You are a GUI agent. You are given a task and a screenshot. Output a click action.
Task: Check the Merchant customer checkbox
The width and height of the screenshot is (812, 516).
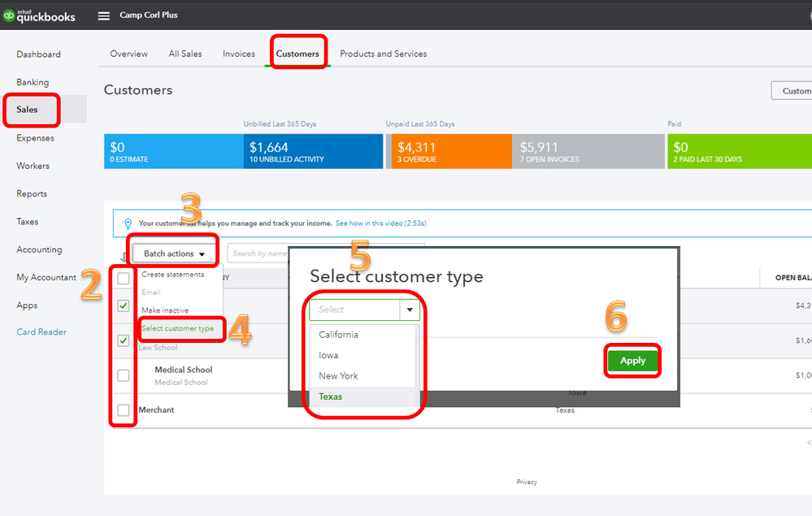click(124, 410)
